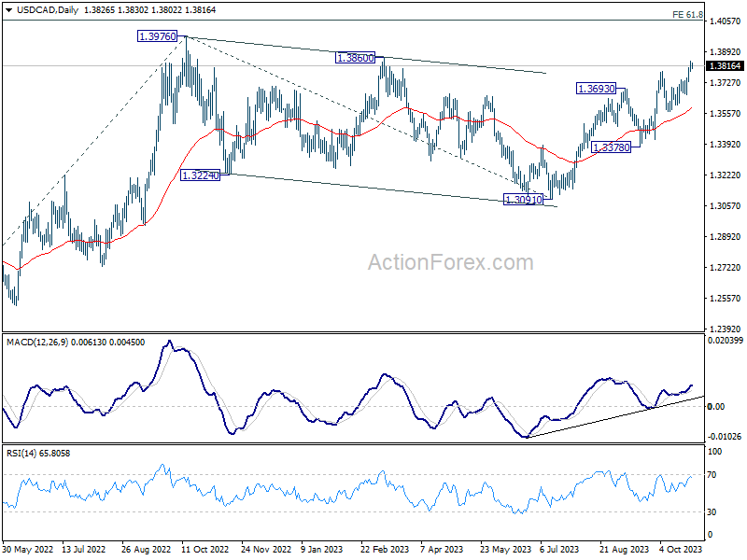Click the 1.27220 price axis value

pos(726,268)
